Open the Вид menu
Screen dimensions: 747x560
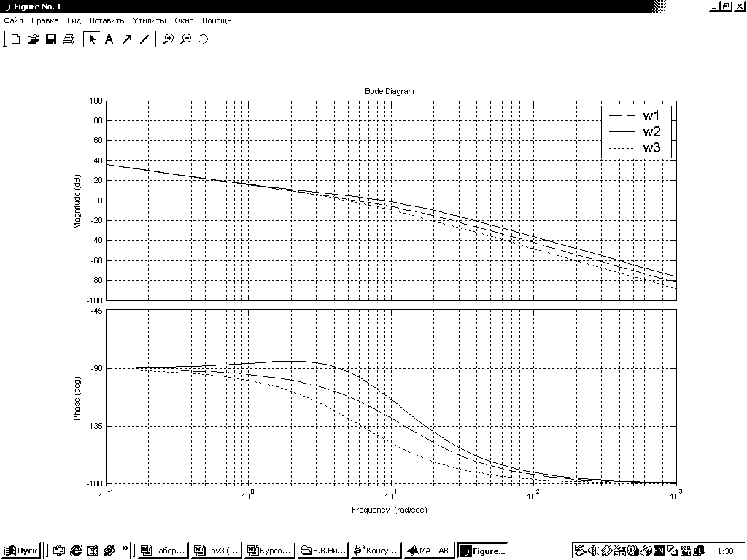pos(74,20)
